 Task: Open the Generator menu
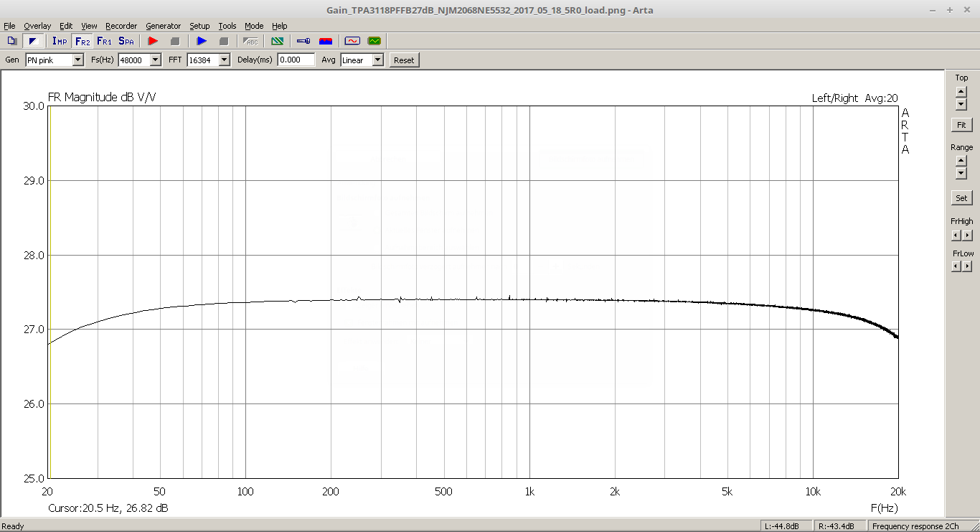[163, 26]
